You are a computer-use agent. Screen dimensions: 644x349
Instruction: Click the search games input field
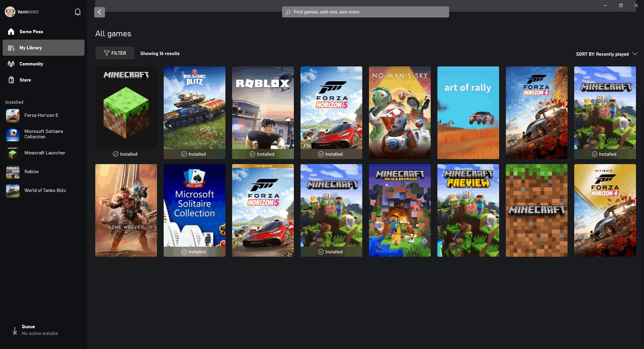[366, 12]
